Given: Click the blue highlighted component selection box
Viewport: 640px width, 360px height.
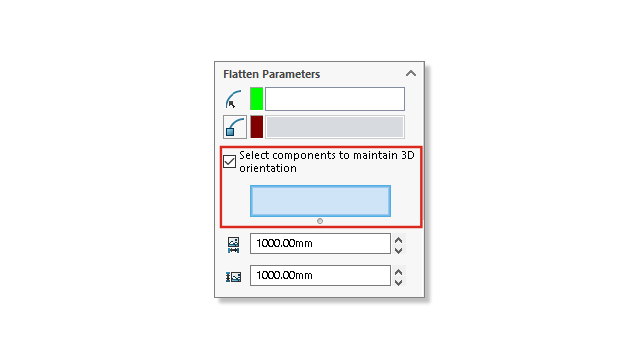Looking at the screenshot, I should [x=320, y=201].
